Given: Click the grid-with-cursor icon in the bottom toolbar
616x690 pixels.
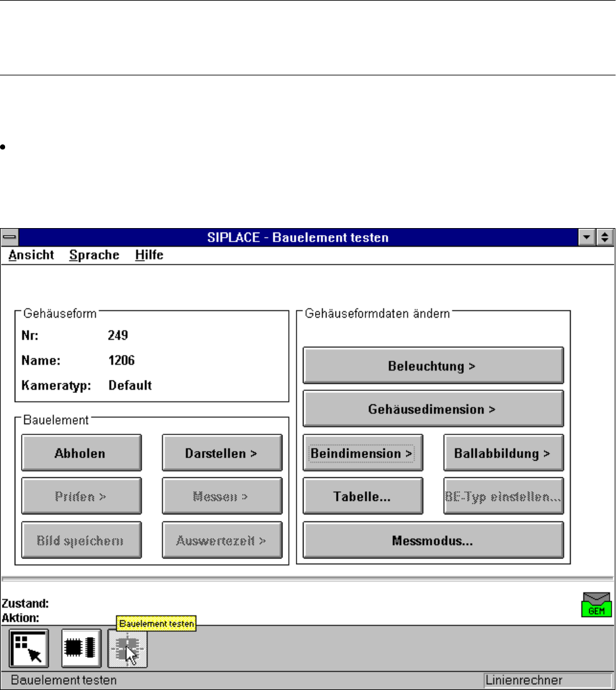Looking at the screenshot, I should [x=29, y=648].
